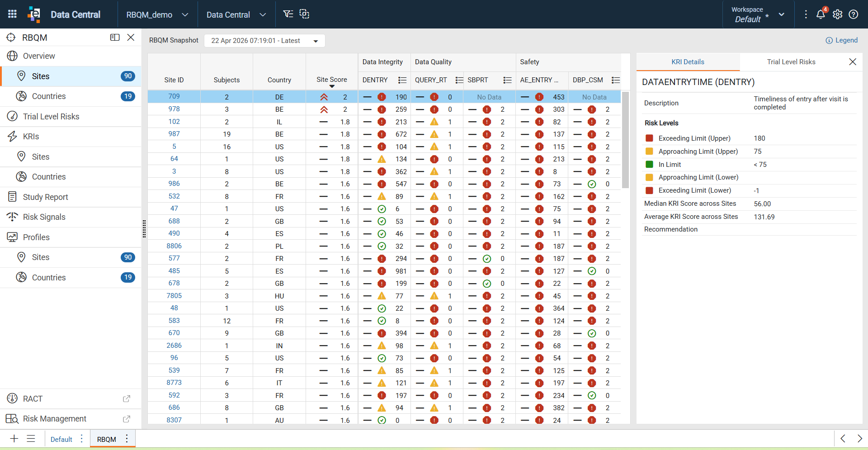Screen dimensions: 868x450
Task: Open site 8806 link
Action: 174,246
